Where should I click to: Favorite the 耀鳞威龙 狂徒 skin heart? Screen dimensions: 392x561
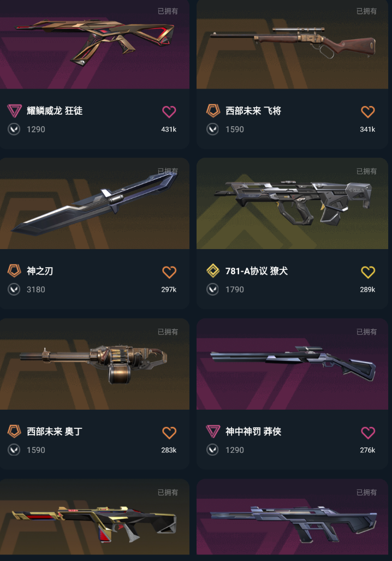pos(169,111)
